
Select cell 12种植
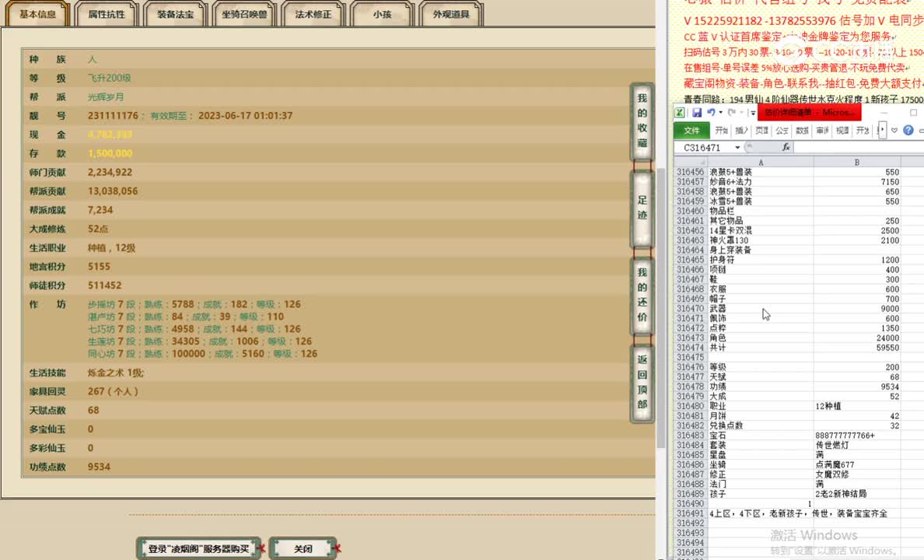point(857,405)
